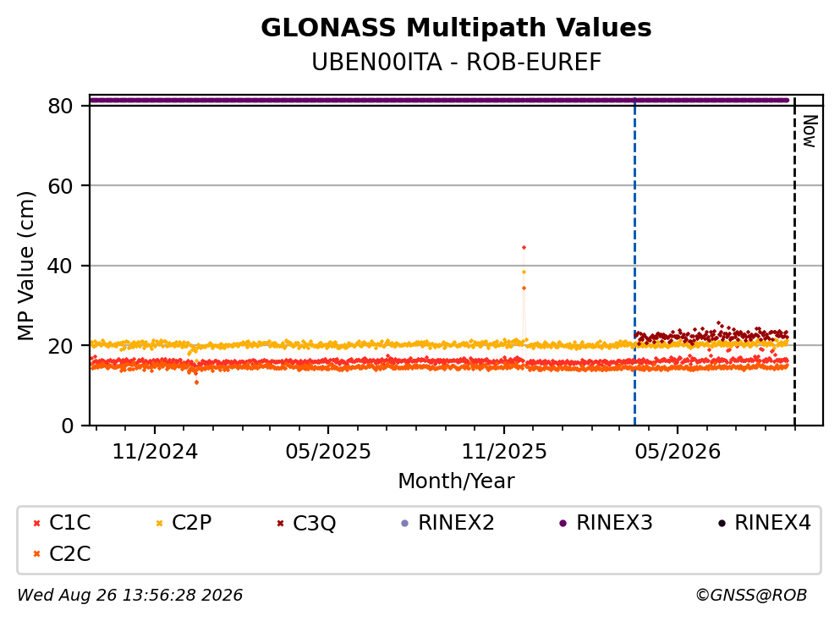Click the C1C red legend marker

coord(37,524)
